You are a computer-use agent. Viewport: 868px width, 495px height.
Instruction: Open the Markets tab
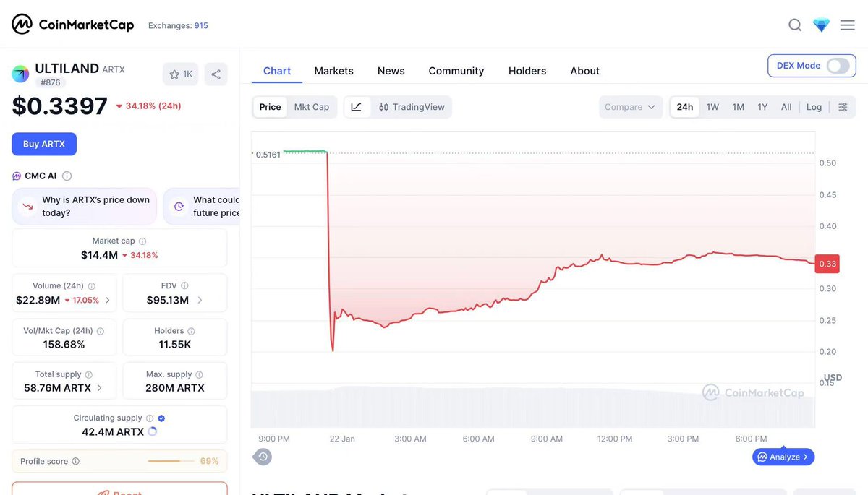tap(333, 71)
